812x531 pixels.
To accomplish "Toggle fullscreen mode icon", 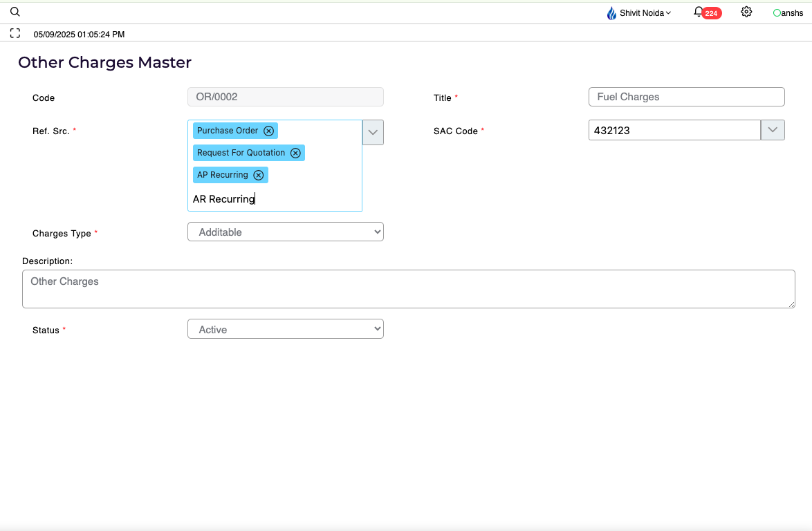I will tap(15, 33).
